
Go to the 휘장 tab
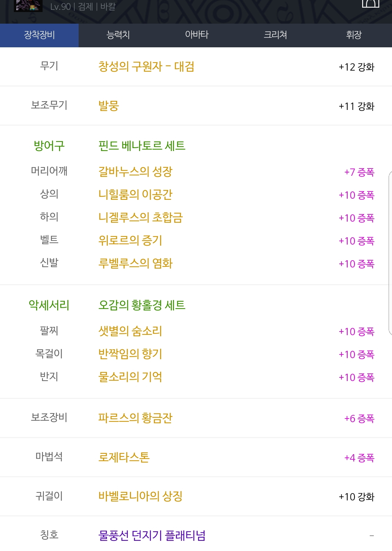point(353,35)
